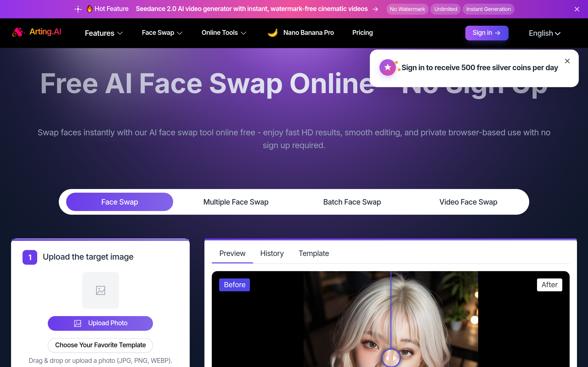Click the Upload Photo image icon

click(77, 323)
